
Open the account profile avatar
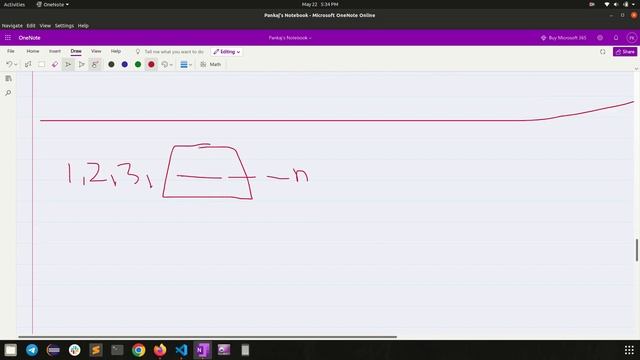(x=631, y=38)
